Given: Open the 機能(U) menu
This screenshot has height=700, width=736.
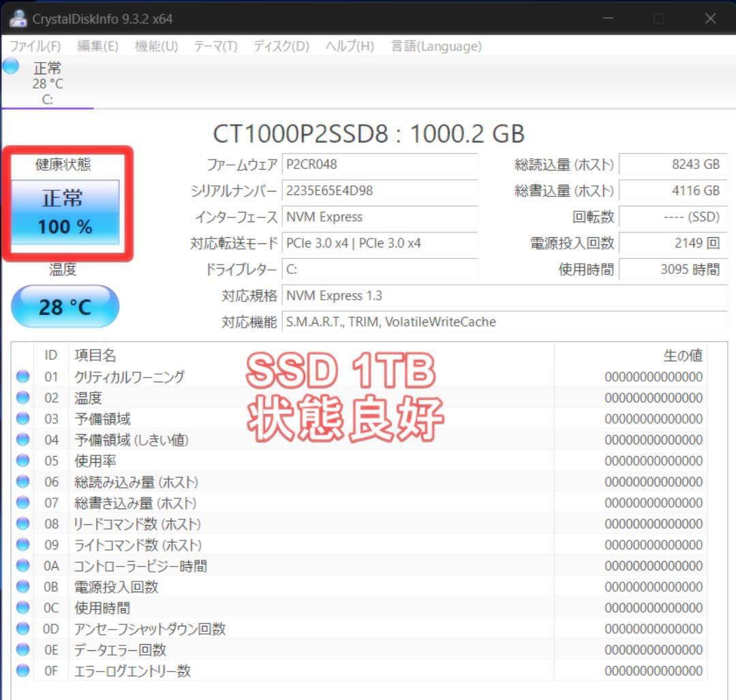Looking at the screenshot, I should tap(155, 46).
